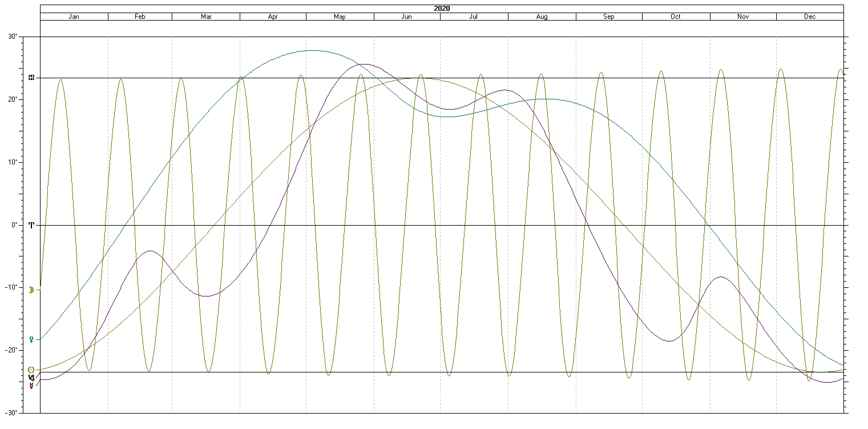
Task: Click the 30° label on the declination axis
Action: click(29, 37)
